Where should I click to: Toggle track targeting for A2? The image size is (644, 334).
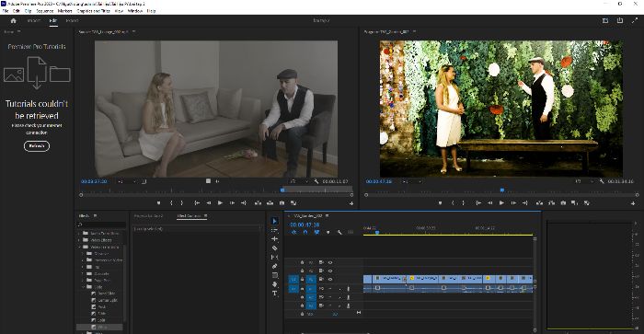coord(311,297)
